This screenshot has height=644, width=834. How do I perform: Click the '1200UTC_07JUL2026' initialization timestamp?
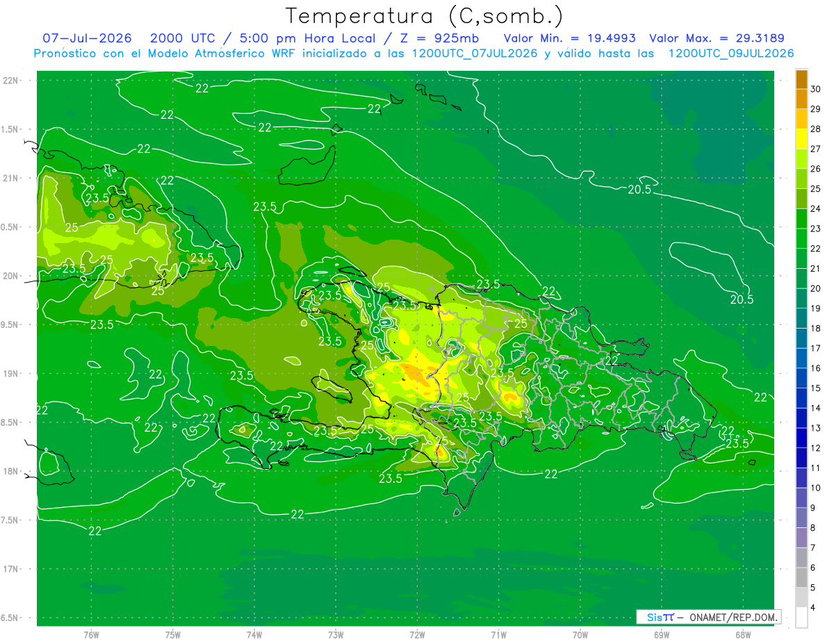pyautogui.click(x=475, y=53)
